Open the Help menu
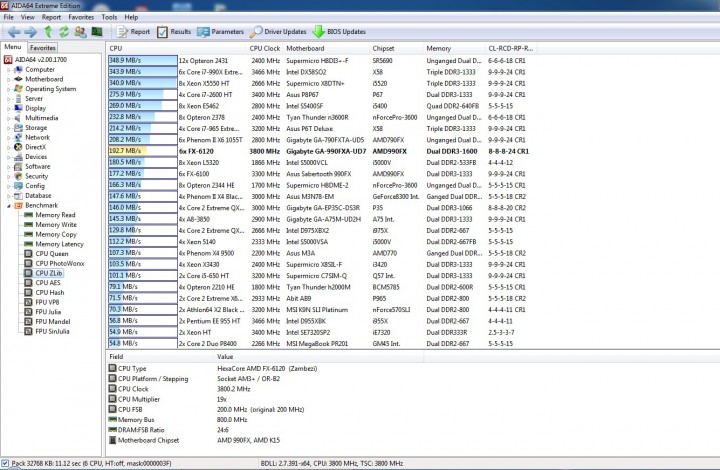Screen dimensions: 720x470 131,17
